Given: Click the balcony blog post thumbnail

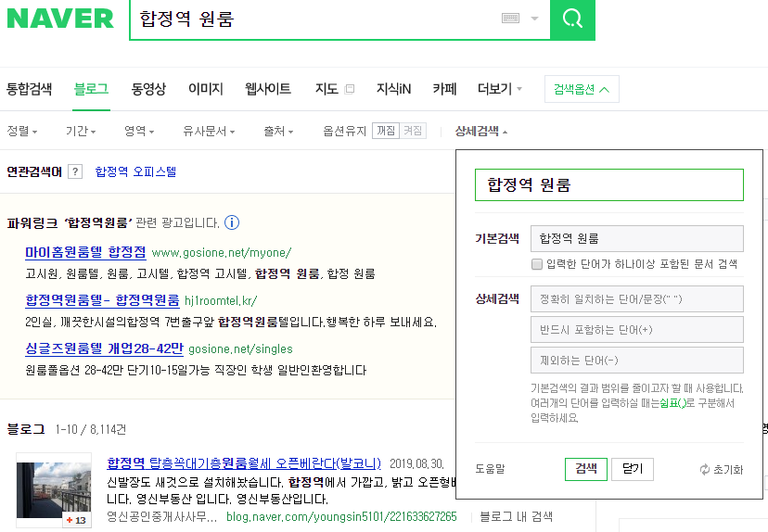Looking at the screenshot, I should (54, 490).
